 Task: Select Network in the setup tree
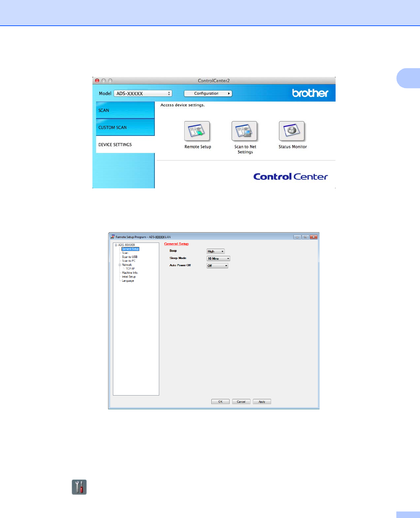pyautogui.click(x=127, y=265)
